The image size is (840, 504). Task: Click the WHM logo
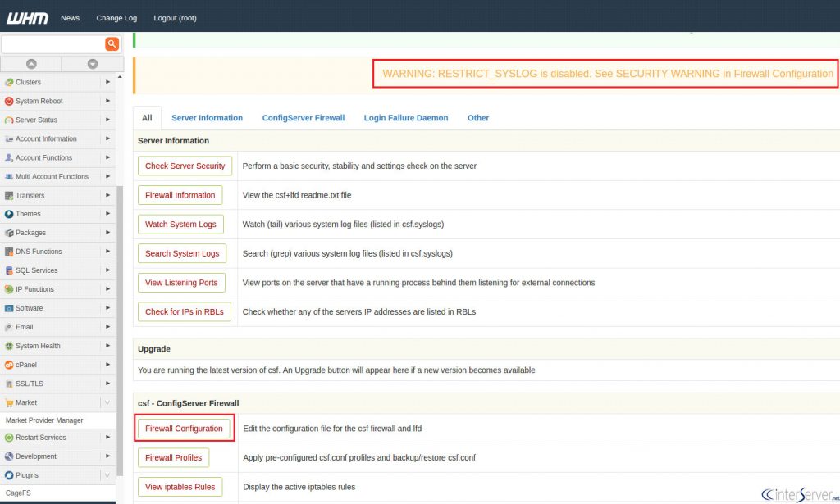pos(27,18)
